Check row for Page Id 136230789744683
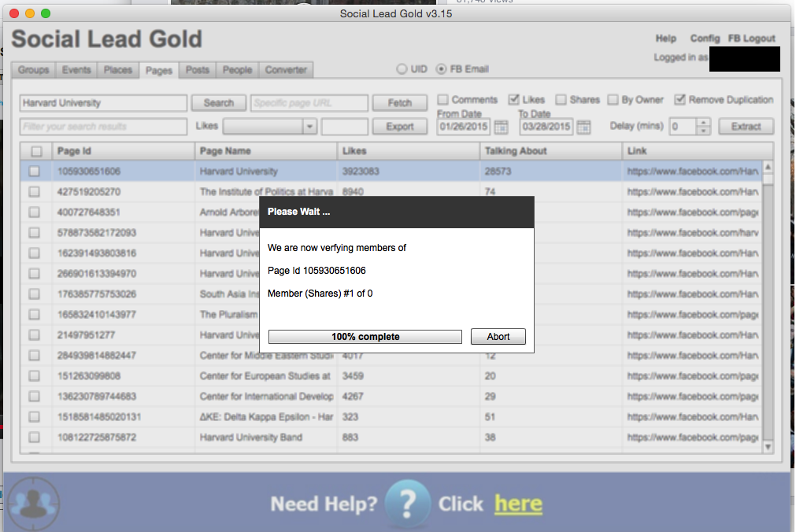 pos(34,397)
